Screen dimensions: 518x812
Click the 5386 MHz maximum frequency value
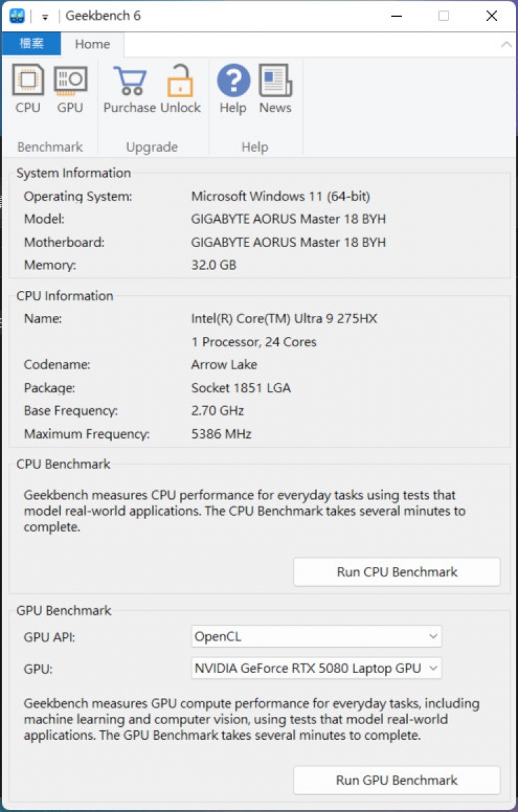coord(221,434)
